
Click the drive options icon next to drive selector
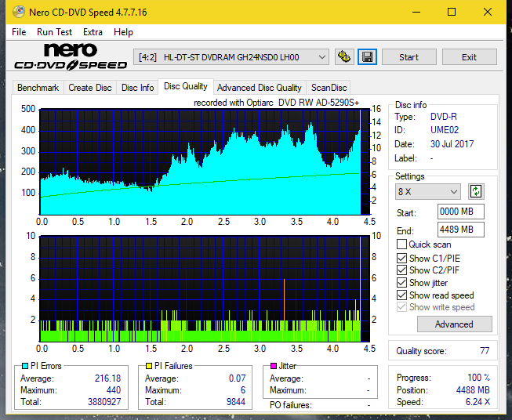point(344,57)
